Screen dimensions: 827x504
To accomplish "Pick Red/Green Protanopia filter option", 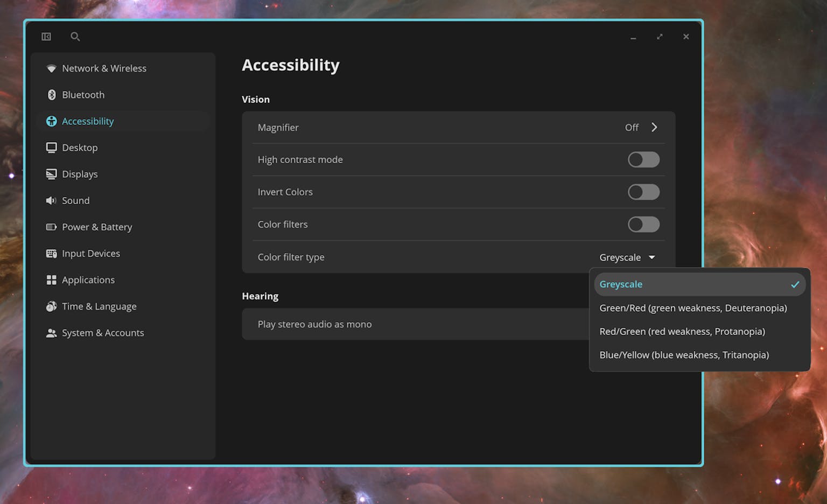I will pyautogui.click(x=682, y=332).
